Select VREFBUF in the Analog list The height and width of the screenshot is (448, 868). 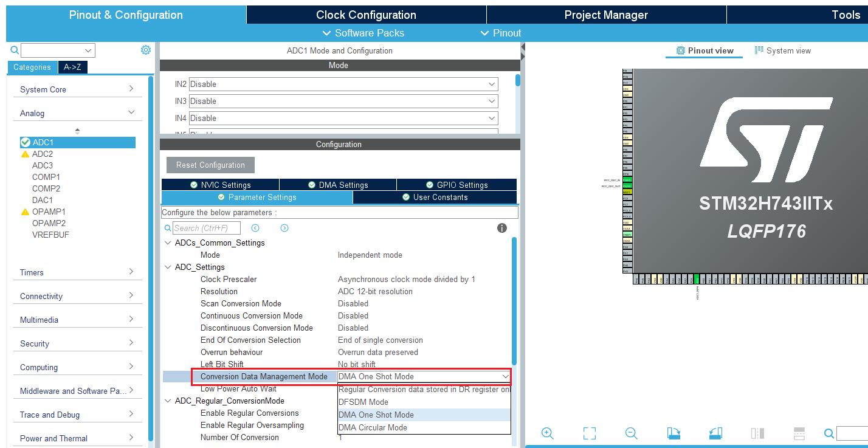click(x=50, y=235)
